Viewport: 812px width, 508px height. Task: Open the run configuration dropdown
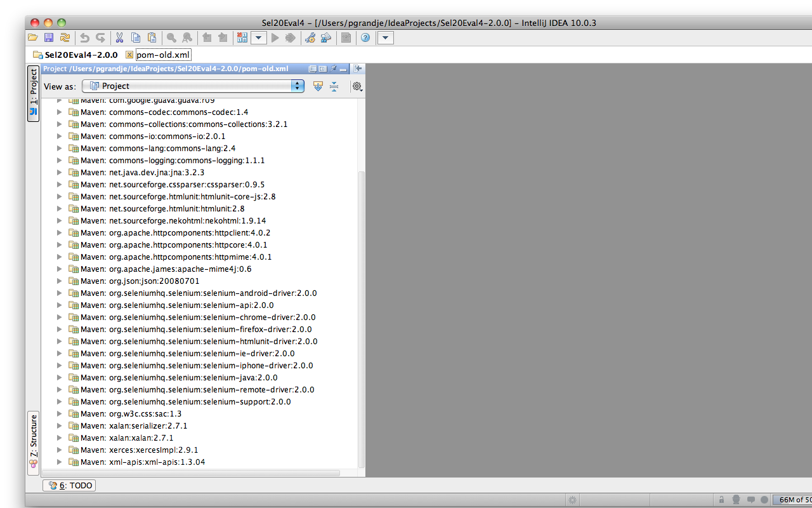point(258,38)
